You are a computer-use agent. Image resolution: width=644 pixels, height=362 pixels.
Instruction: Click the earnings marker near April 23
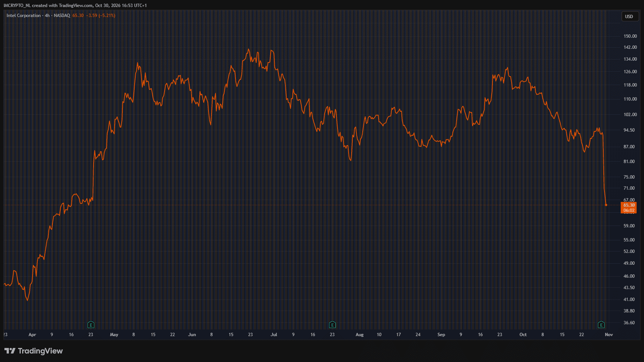(x=91, y=325)
